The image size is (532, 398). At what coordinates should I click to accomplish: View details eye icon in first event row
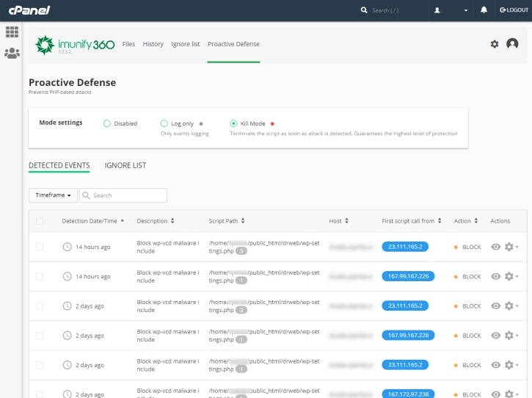click(495, 247)
